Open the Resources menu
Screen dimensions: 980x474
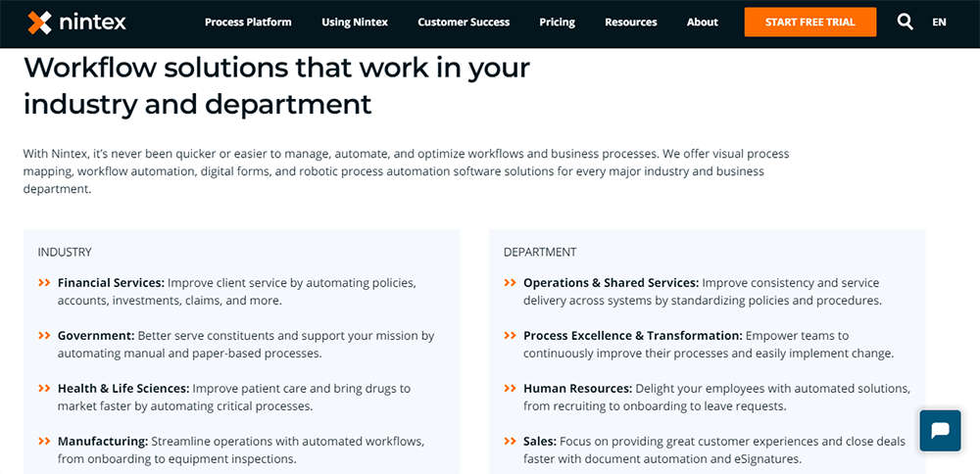(630, 22)
